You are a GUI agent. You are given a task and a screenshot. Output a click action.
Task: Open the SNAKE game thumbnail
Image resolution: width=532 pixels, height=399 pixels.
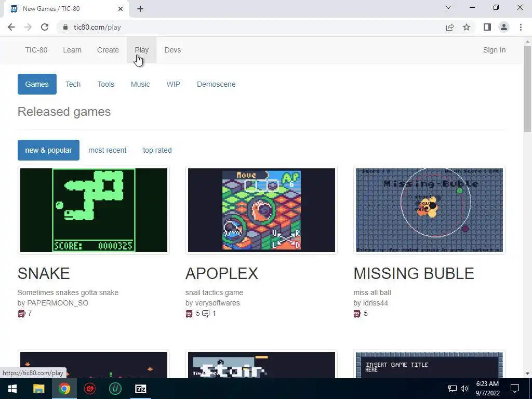tap(94, 210)
